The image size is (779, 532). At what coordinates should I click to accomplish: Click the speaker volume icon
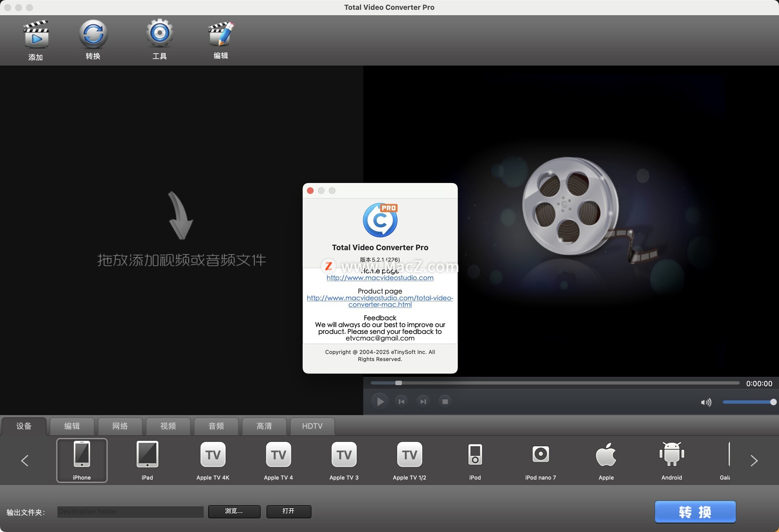point(706,402)
